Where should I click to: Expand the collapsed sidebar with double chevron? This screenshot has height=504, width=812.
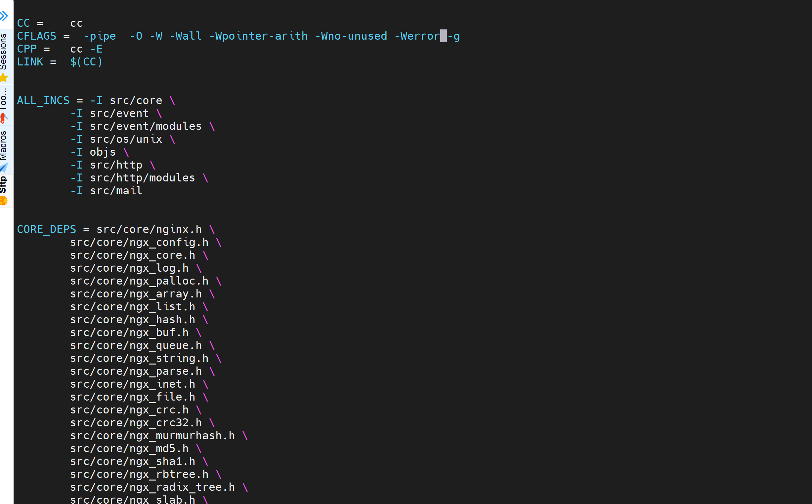4,16
